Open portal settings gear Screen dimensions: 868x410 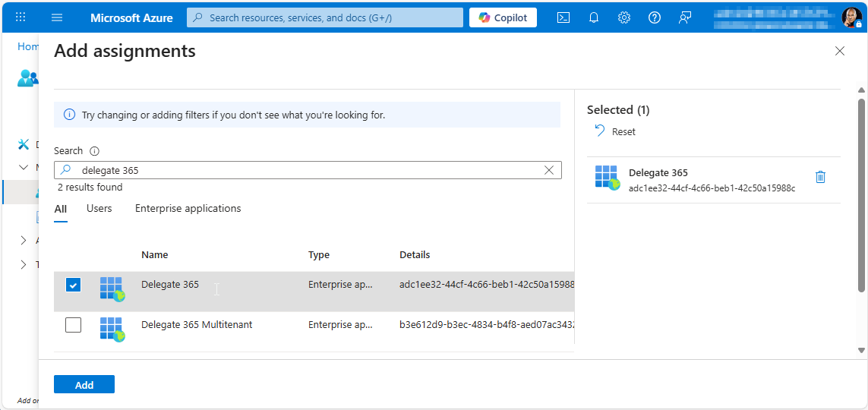pyautogui.click(x=624, y=17)
